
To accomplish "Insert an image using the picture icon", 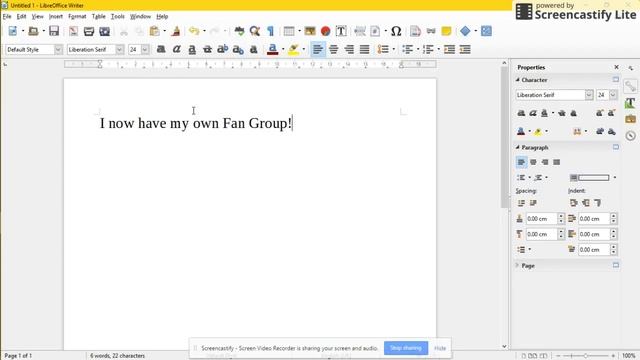I will (310, 31).
